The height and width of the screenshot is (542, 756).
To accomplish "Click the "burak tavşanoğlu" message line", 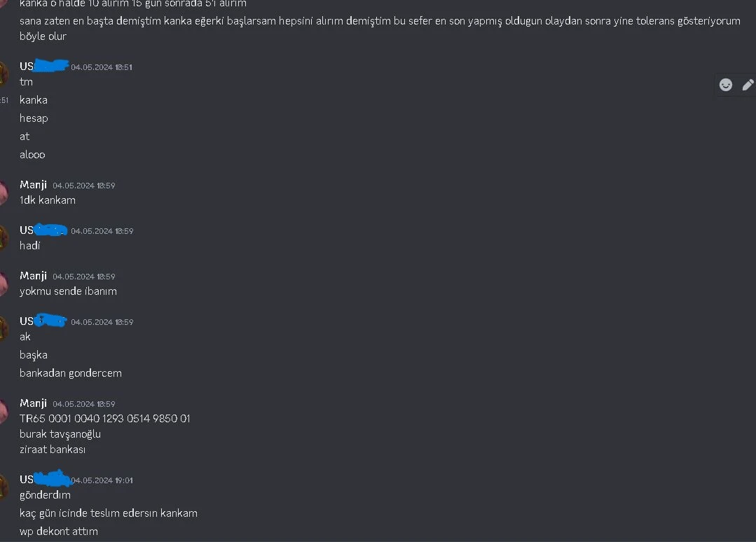I will pyautogui.click(x=60, y=434).
